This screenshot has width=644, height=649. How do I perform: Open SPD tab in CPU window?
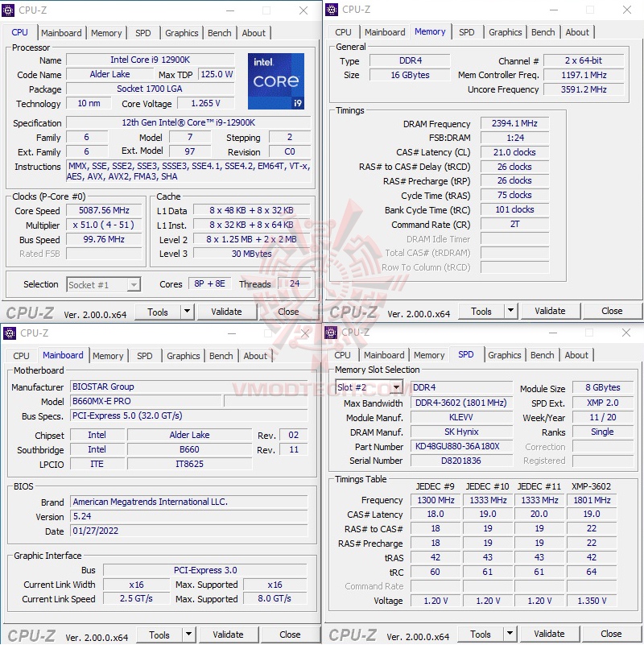click(x=143, y=33)
